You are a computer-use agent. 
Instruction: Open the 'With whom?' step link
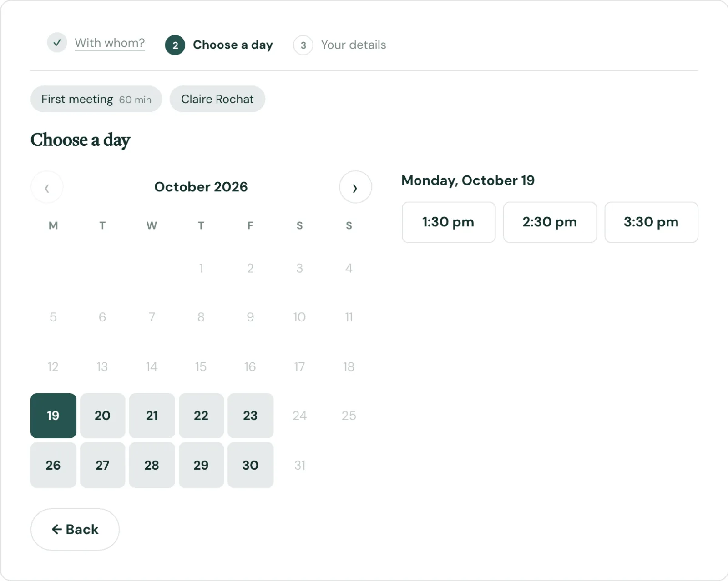[x=110, y=43]
